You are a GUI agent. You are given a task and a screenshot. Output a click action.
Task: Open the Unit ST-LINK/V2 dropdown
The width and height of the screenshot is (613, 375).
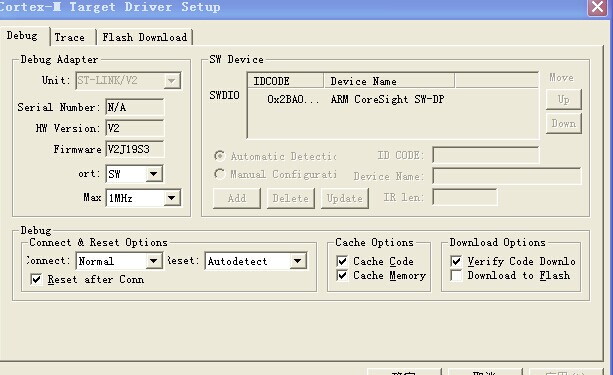[x=172, y=81]
